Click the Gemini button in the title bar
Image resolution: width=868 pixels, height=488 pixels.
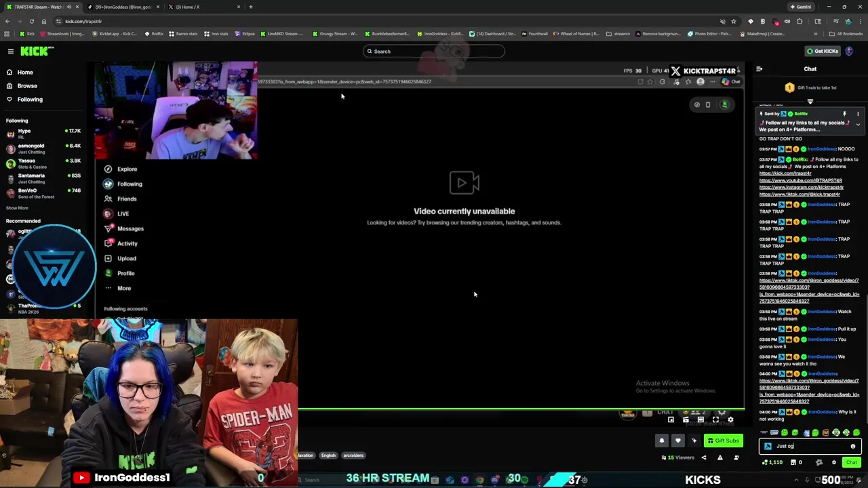(800, 7)
